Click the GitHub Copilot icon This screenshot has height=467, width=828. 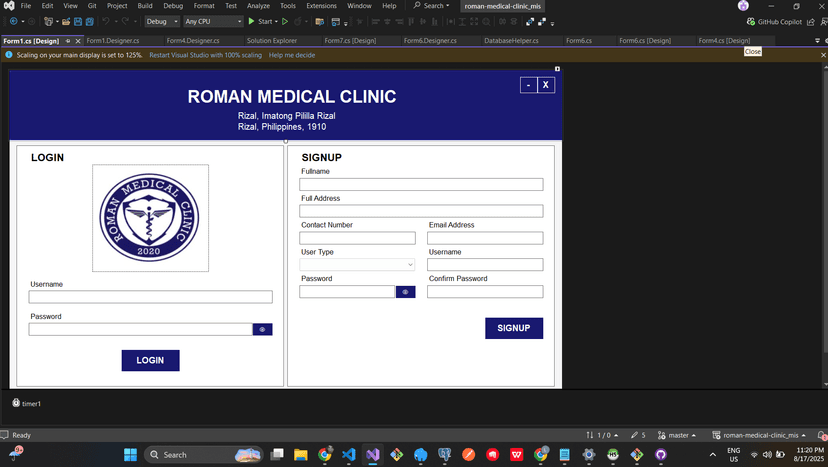click(x=750, y=22)
